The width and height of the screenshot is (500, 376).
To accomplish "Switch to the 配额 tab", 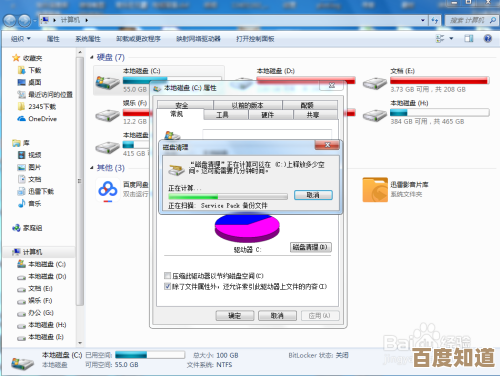I will coord(307,105).
